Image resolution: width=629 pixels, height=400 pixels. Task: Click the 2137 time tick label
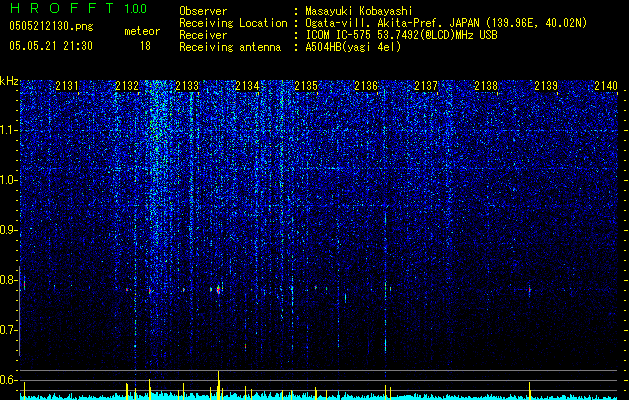pyautogui.click(x=426, y=86)
